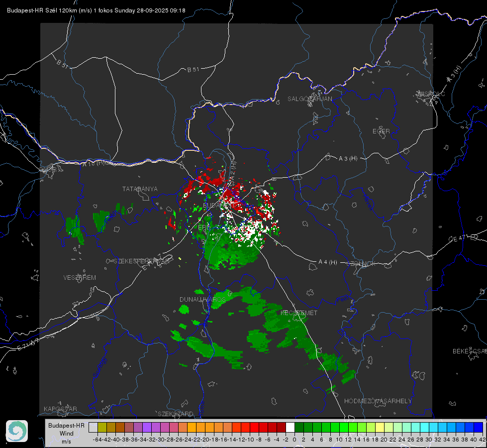Screen dimensions: 487x448
Task: Click the SZEKSZÁRD city label
Action: (176, 414)
